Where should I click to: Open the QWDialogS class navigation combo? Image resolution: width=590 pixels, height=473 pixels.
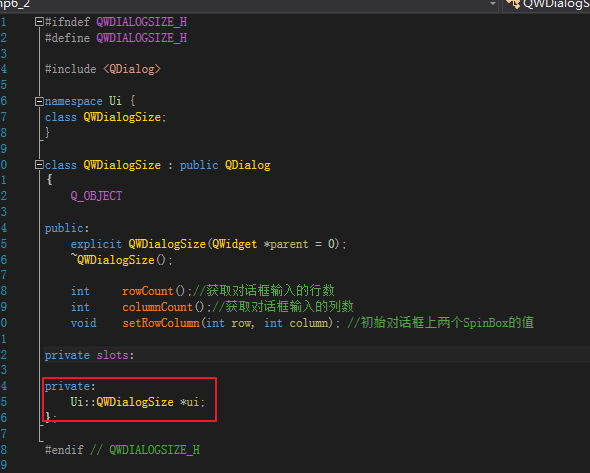pos(546,5)
